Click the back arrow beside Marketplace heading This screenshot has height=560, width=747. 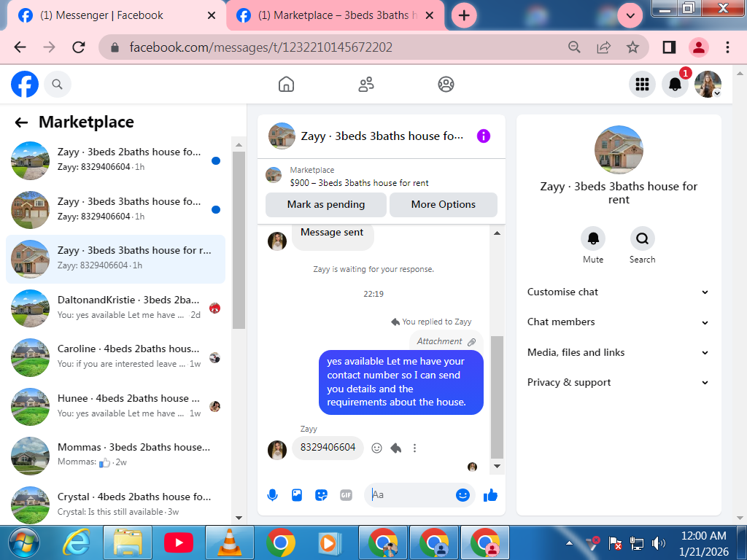point(21,122)
